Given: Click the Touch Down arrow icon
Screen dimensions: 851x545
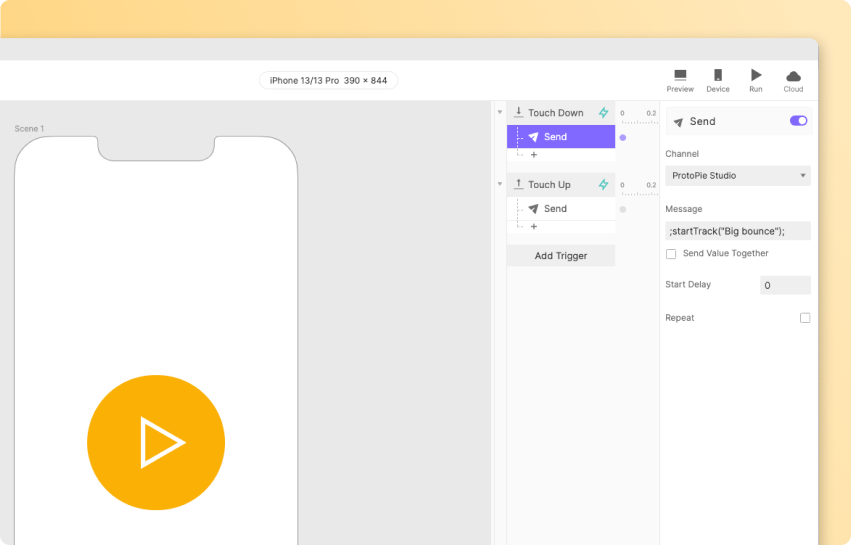Looking at the screenshot, I should click(518, 112).
